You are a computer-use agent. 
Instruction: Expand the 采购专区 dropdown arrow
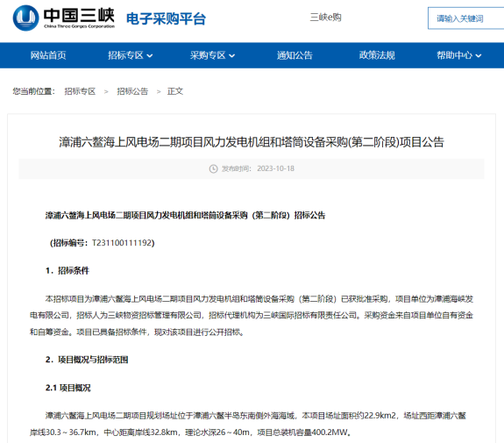tap(231, 55)
